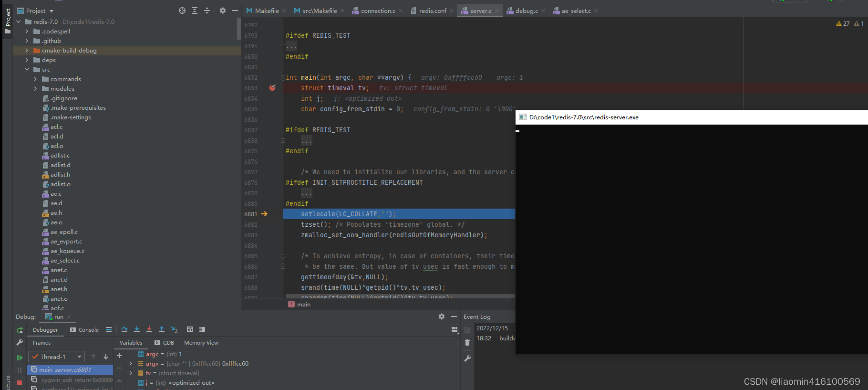
Task: Move to next frame down arrow
Action: [x=106, y=357]
